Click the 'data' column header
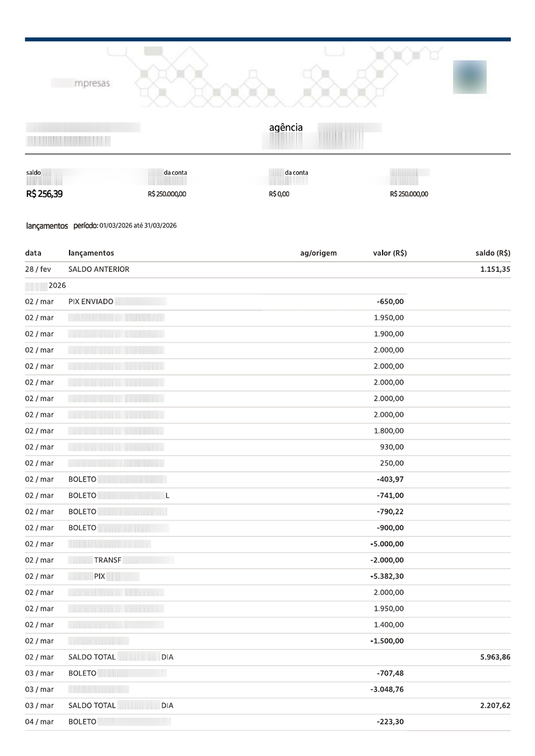The width and height of the screenshot is (535, 756). tap(34, 253)
